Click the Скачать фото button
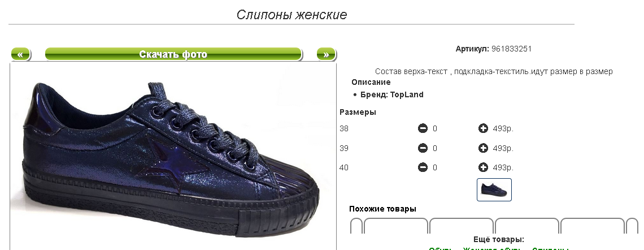 (x=173, y=54)
